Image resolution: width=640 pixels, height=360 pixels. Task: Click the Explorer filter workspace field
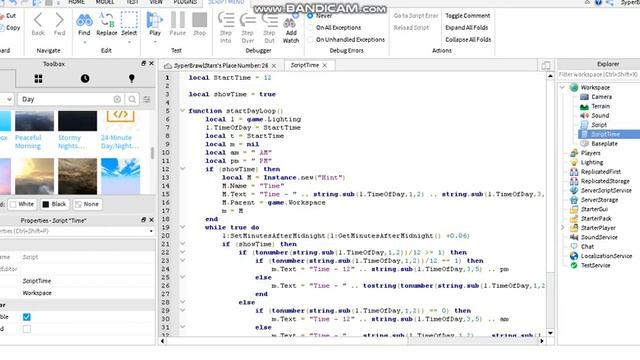coord(598,75)
